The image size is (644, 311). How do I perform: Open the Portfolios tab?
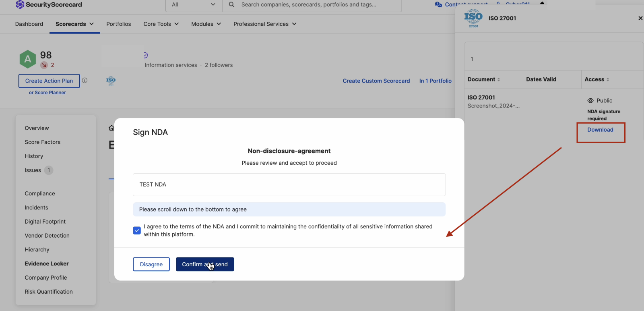pyautogui.click(x=119, y=24)
